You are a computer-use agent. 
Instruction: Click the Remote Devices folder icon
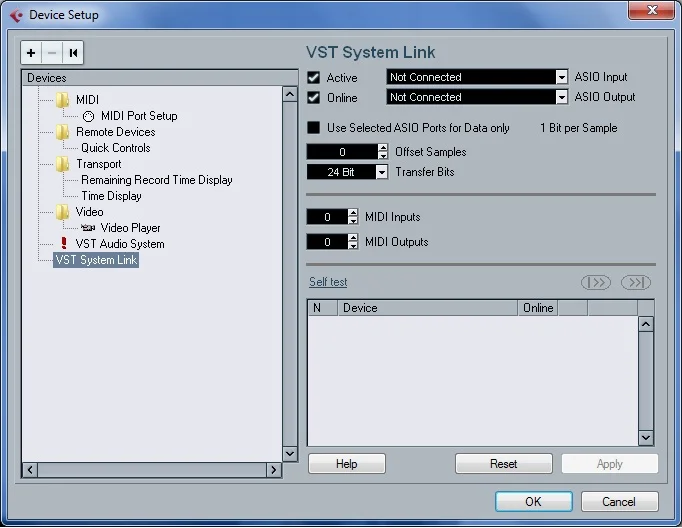pos(62,132)
